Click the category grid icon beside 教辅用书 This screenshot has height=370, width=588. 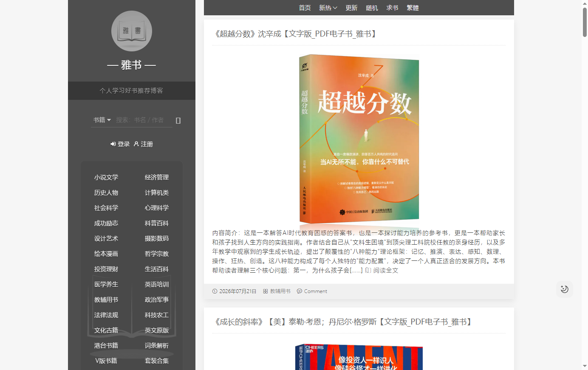[266, 291]
